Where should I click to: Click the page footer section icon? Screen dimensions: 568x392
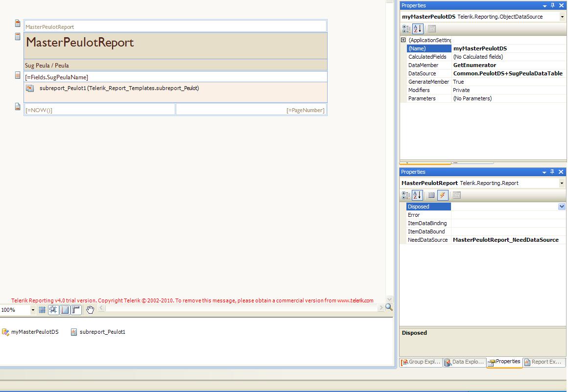(18, 106)
